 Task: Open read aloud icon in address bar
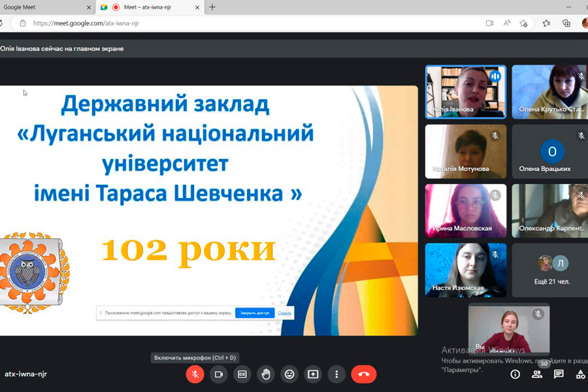coord(507,24)
